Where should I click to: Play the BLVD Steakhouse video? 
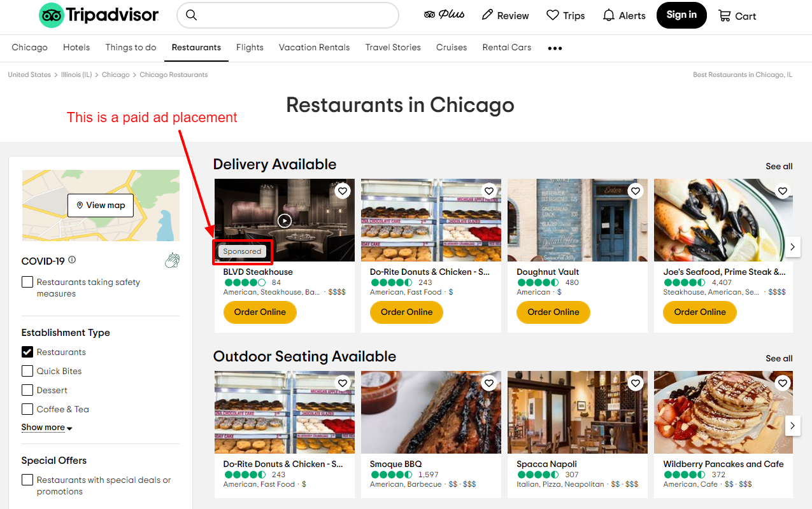285,220
